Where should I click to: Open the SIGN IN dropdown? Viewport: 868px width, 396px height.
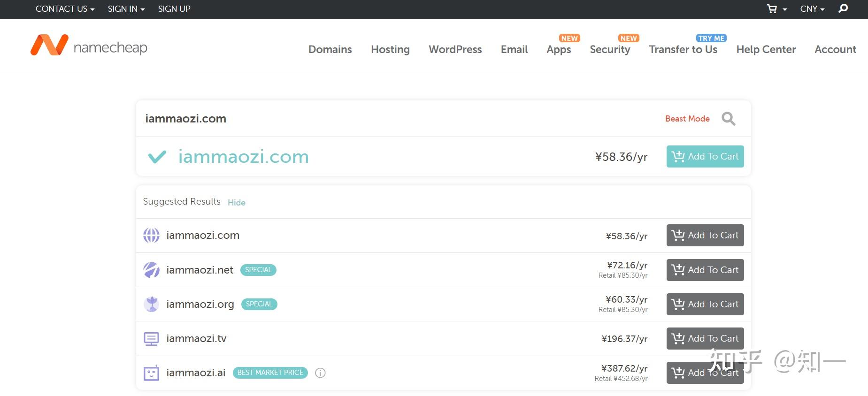(126, 9)
